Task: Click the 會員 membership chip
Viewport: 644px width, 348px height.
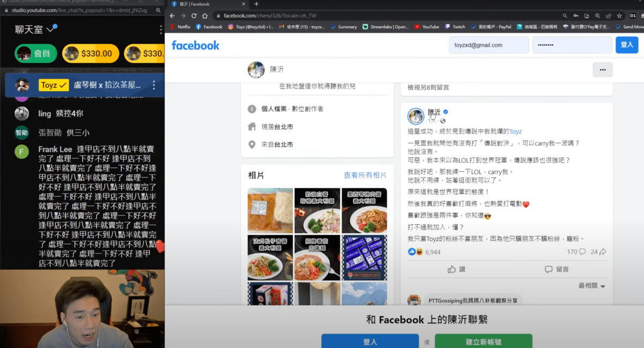Action: coord(36,53)
